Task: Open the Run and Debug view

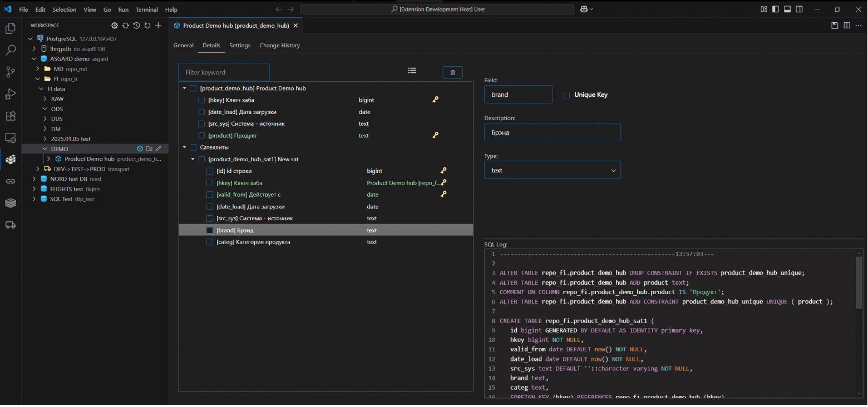Action: 10,94
